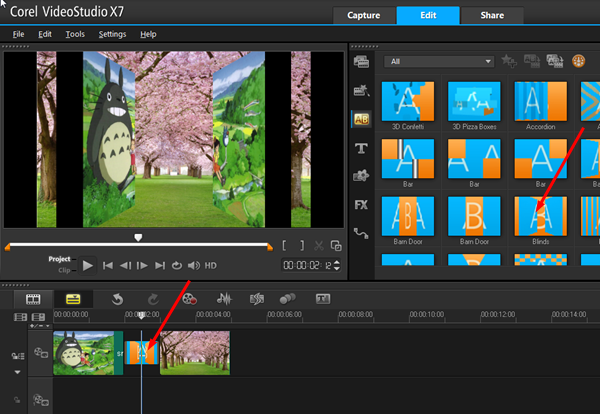The width and height of the screenshot is (600, 414).
Task: Open the Sound Mixer icon
Action: [225, 299]
